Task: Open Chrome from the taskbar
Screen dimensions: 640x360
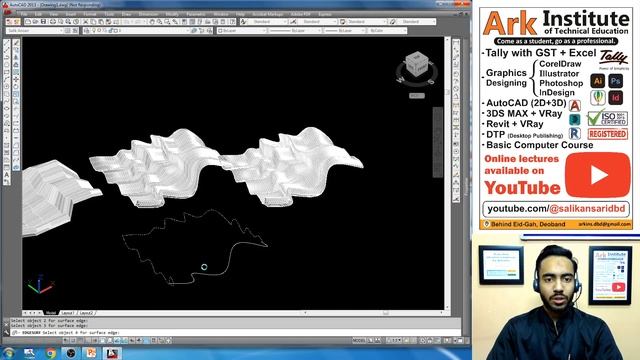Action: coord(51,353)
